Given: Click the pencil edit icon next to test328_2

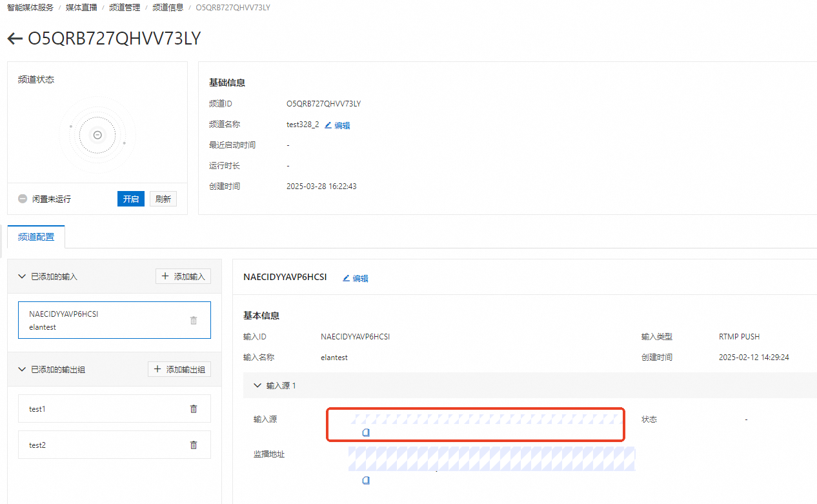Looking at the screenshot, I should pos(328,125).
